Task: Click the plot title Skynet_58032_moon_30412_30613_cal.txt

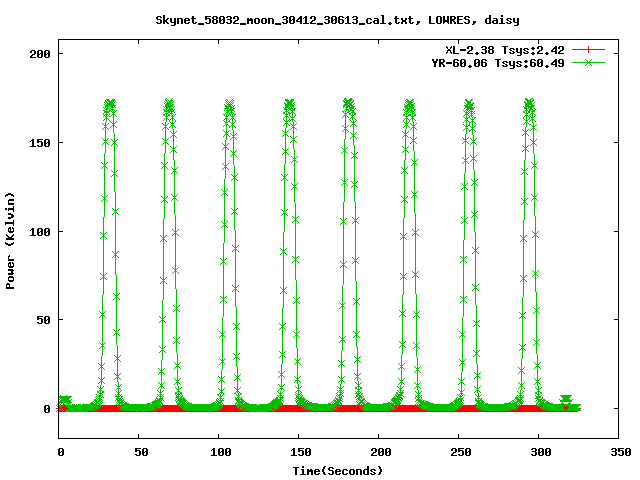Action: click(337, 20)
